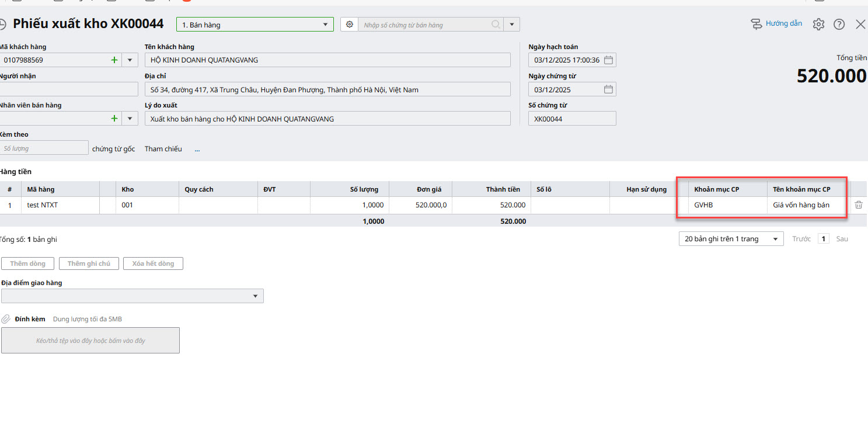Click green plus for Nhân viên bán hàng
Viewport: 868px width, 437px height.
114,119
